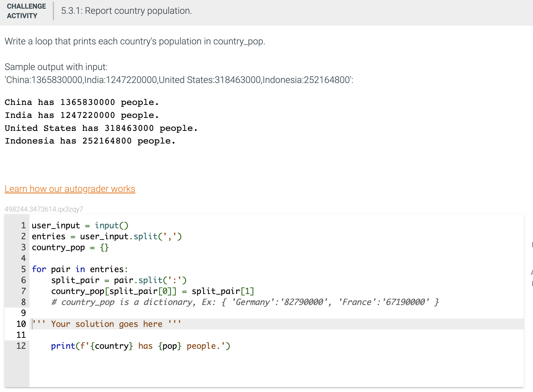This screenshot has width=533, height=392.
Task: Click the 'entries = user_input.split' line
Action: [107, 236]
